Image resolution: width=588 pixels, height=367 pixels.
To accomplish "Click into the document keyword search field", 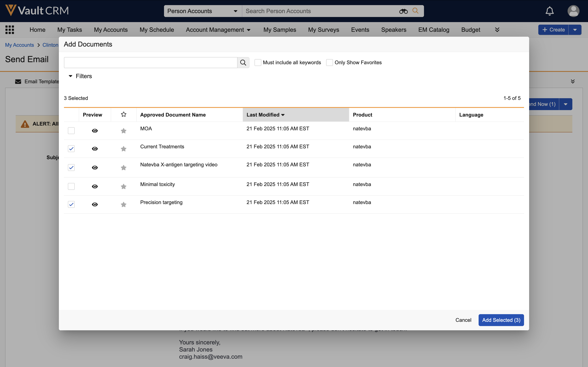I will pyautogui.click(x=150, y=63).
